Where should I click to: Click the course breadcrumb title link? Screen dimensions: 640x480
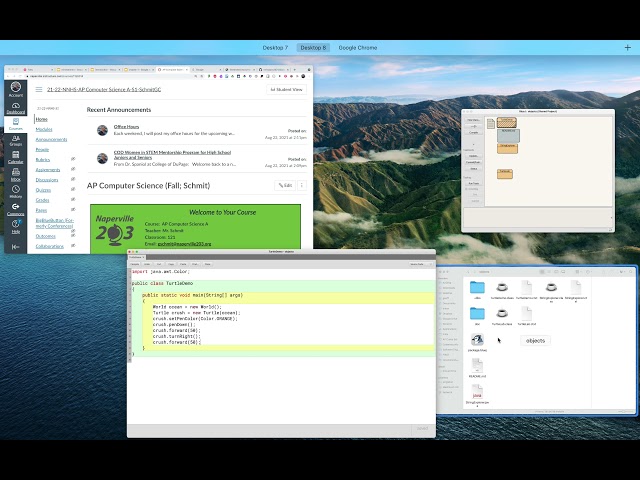[x=104, y=89]
